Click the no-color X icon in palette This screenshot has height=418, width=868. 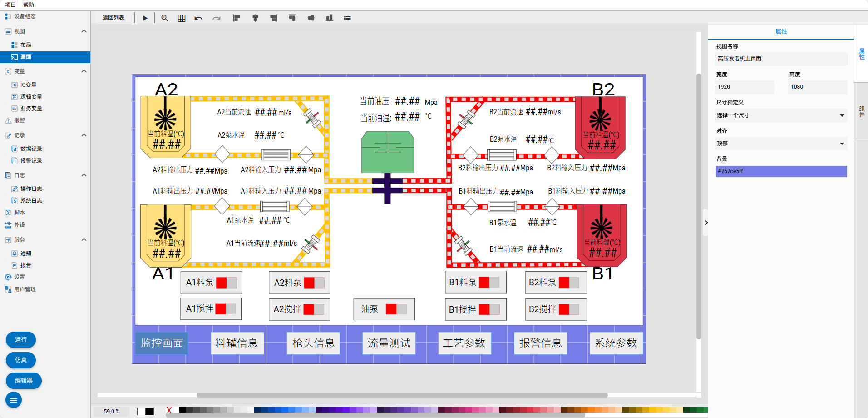169,410
